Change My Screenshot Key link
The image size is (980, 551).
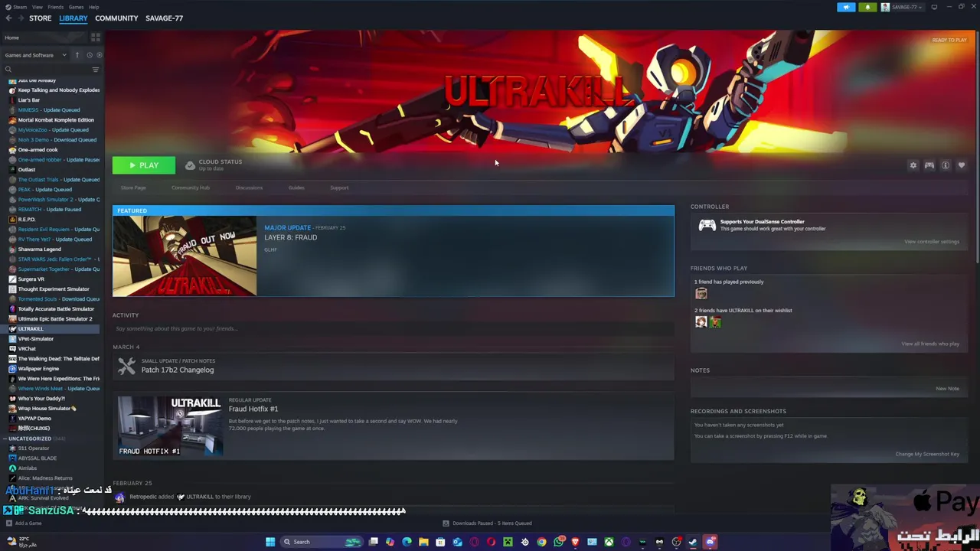927,454
